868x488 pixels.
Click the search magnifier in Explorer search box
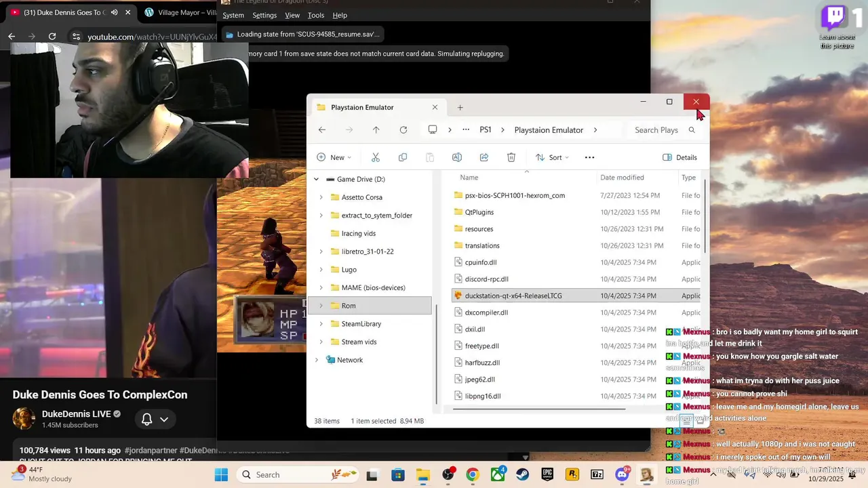pyautogui.click(x=692, y=130)
